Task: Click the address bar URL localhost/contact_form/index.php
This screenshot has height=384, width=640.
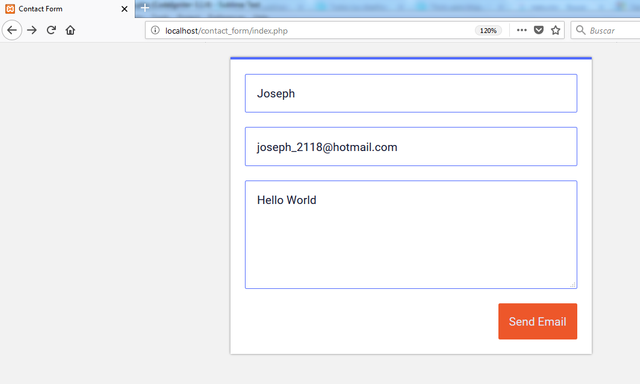Action: [x=226, y=31]
